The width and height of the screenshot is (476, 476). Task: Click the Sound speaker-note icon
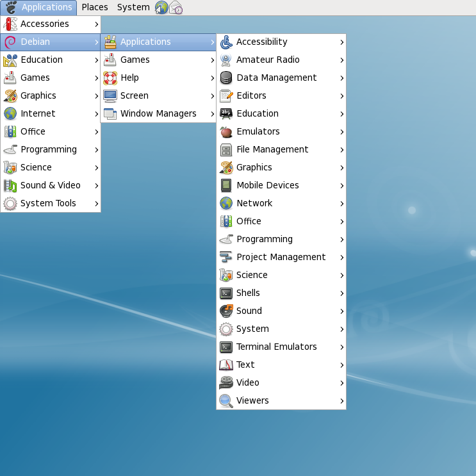(x=226, y=311)
